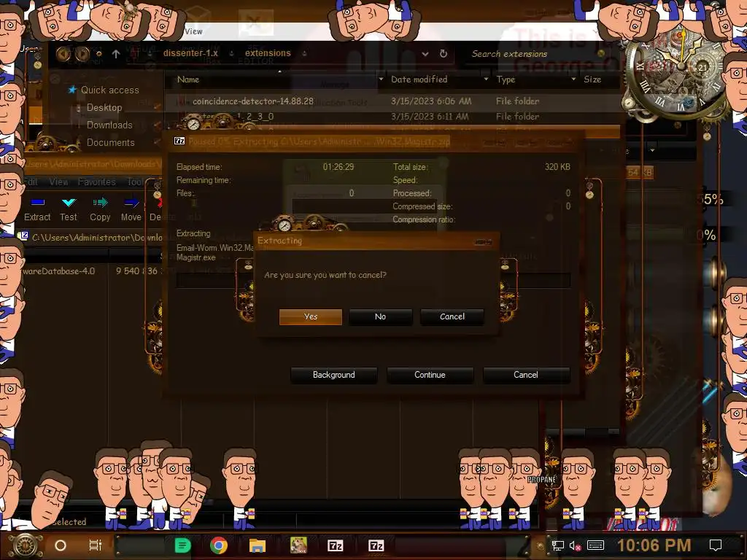The height and width of the screenshot is (560, 747).
Task: Select the dissenter-1.x breadcrumb segment
Action: 190,52
